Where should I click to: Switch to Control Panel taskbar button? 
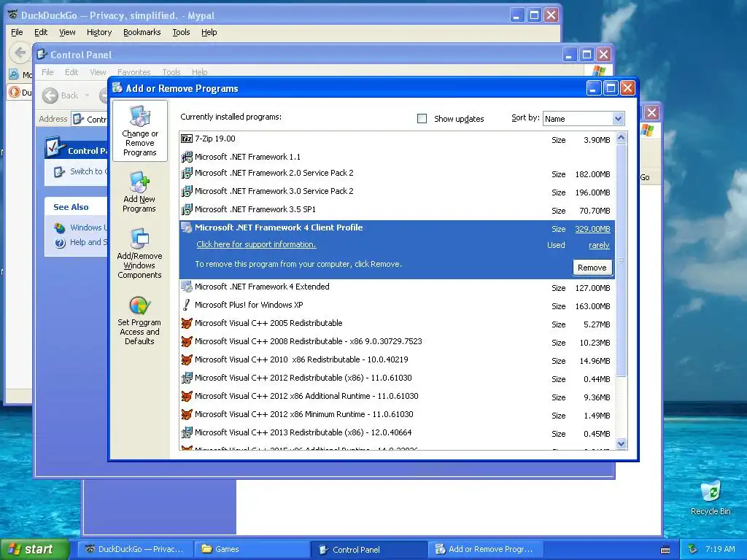(x=368, y=549)
